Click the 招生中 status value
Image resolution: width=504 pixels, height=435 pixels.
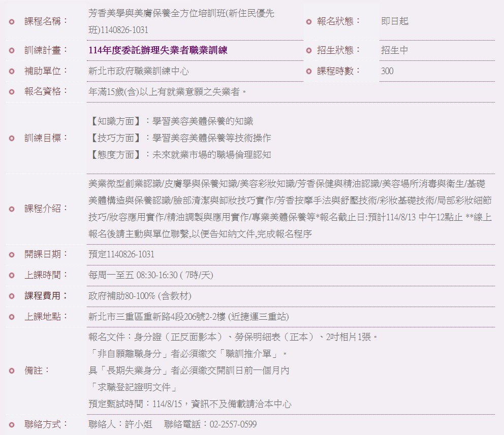pyautogui.click(x=394, y=50)
